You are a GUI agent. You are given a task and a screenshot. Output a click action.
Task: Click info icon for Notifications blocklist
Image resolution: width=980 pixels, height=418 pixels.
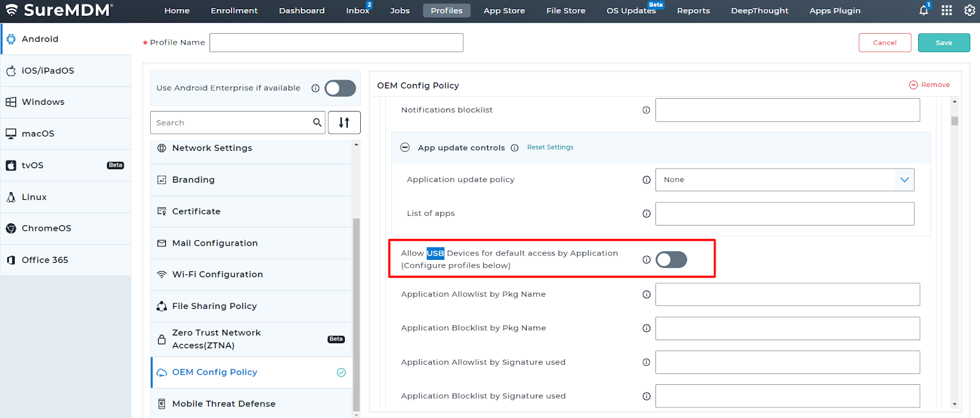[x=646, y=110]
